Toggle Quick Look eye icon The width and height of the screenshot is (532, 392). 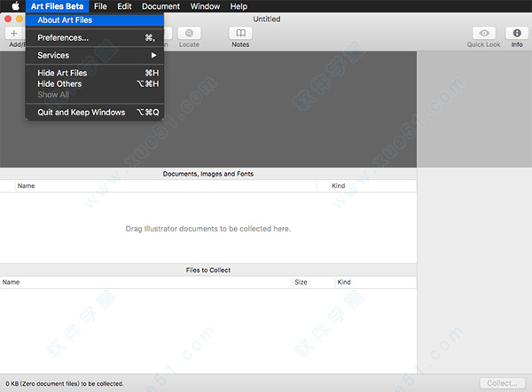(x=484, y=34)
